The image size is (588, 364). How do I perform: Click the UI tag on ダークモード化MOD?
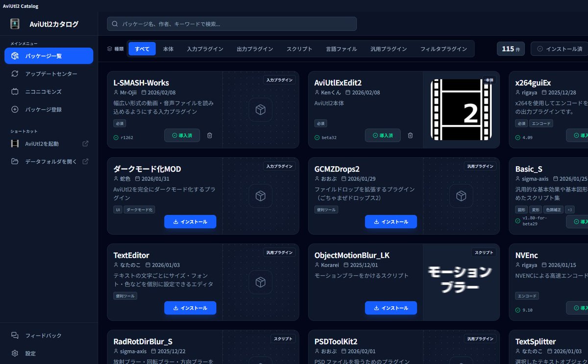118,210
